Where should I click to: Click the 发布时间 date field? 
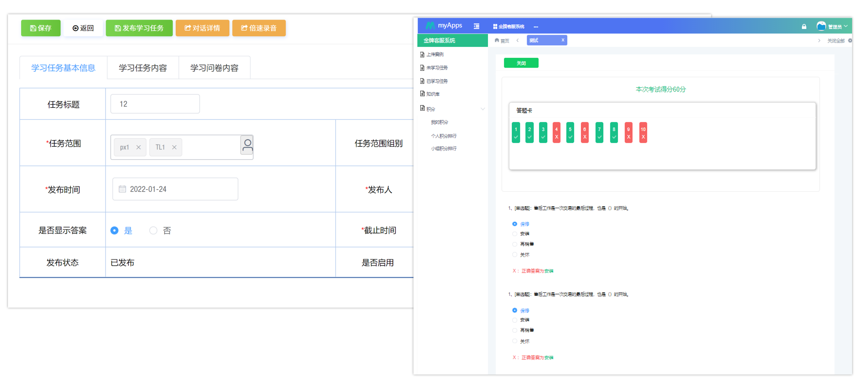coord(175,189)
